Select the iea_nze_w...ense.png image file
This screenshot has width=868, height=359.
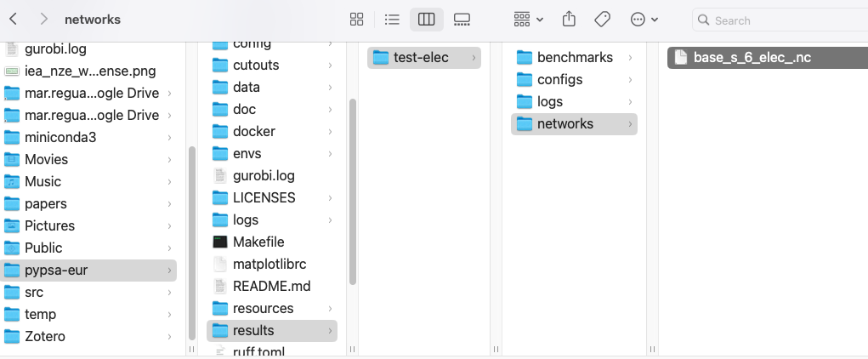88,71
